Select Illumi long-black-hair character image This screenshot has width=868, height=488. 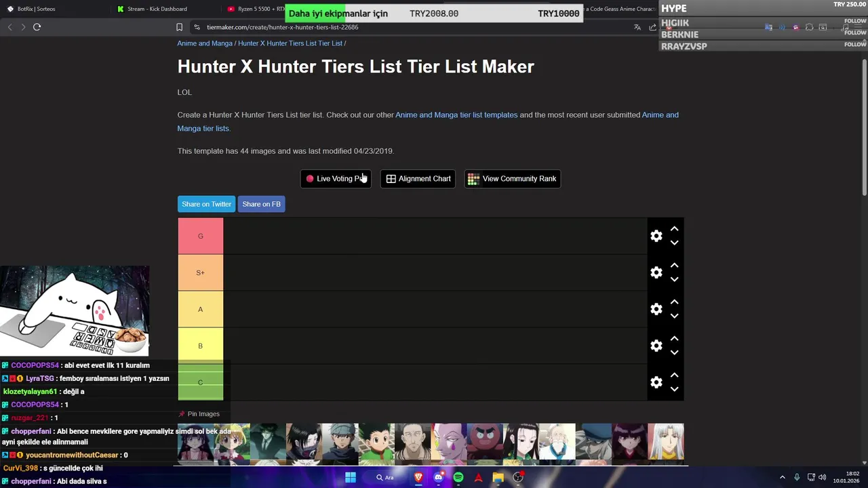[x=521, y=442]
